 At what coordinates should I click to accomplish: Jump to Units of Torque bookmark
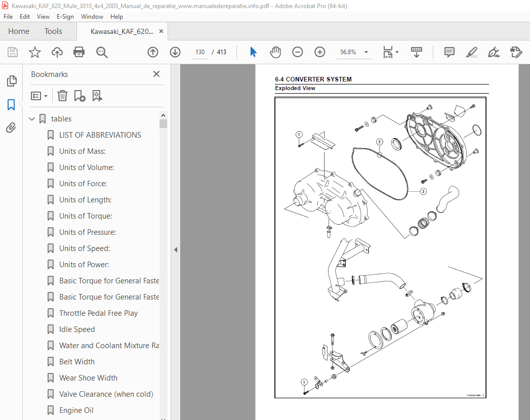point(86,216)
